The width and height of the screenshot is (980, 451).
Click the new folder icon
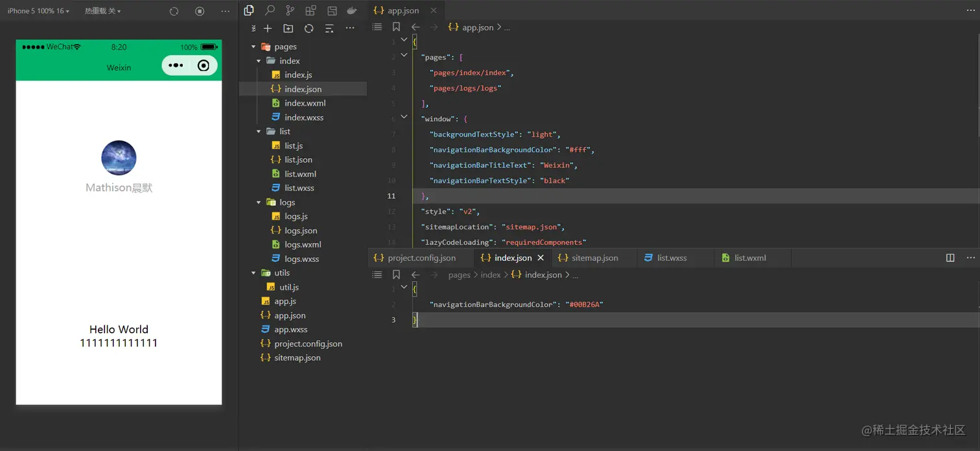[x=288, y=28]
